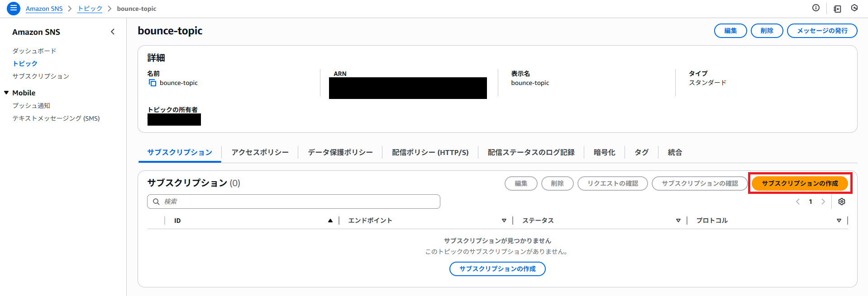
Task: Sort by エンドポイント column arrow
Action: coord(504,221)
